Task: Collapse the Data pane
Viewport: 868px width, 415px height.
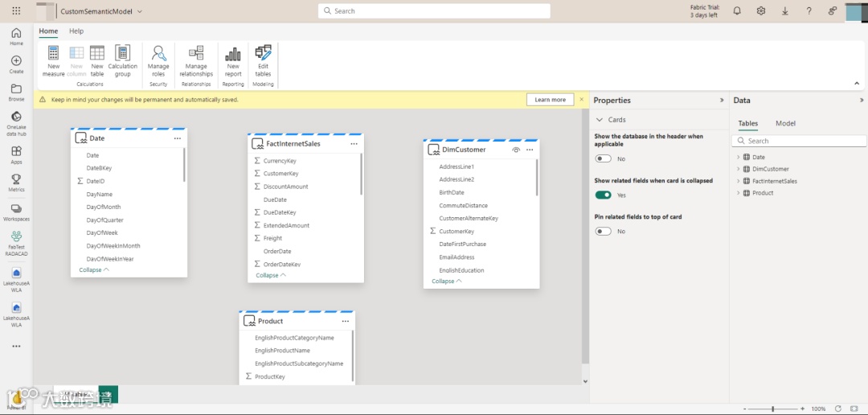Action: [862, 101]
